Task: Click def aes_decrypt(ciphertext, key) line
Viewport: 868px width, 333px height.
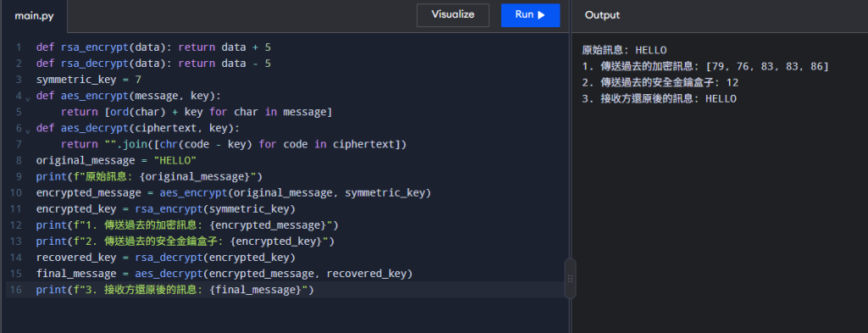Action: coord(138,128)
